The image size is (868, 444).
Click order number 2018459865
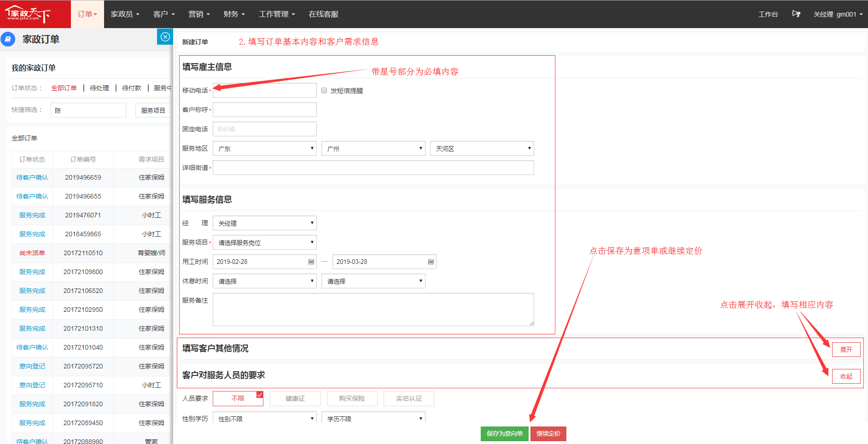[x=83, y=234]
